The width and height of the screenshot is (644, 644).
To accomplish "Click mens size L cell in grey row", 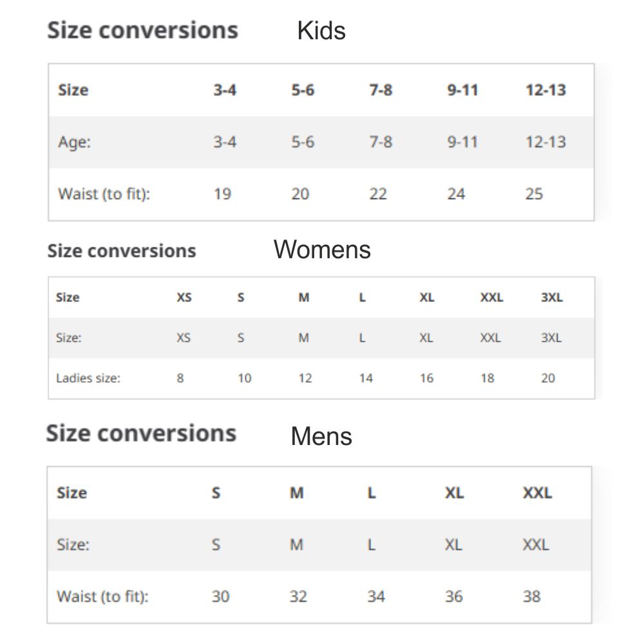I will point(371,545).
